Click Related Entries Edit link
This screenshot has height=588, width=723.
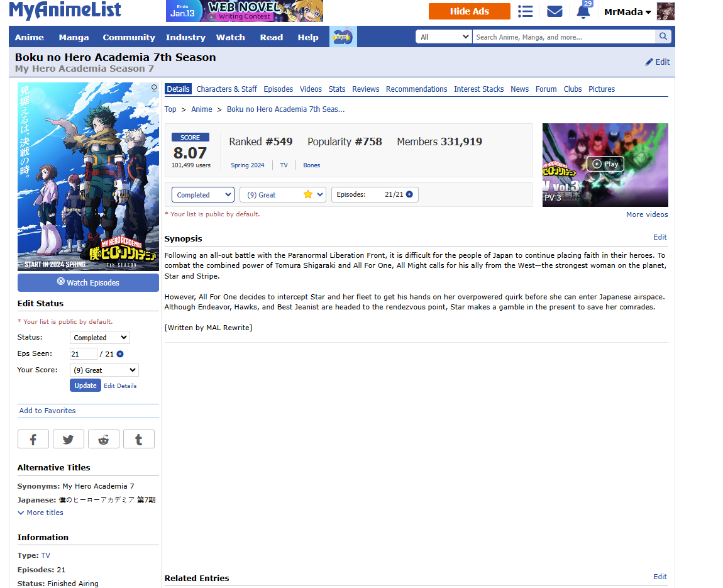point(660,577)
